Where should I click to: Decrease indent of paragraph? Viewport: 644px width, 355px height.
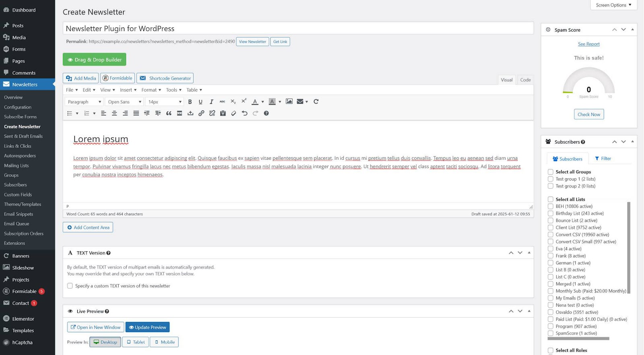click(147, 114)
